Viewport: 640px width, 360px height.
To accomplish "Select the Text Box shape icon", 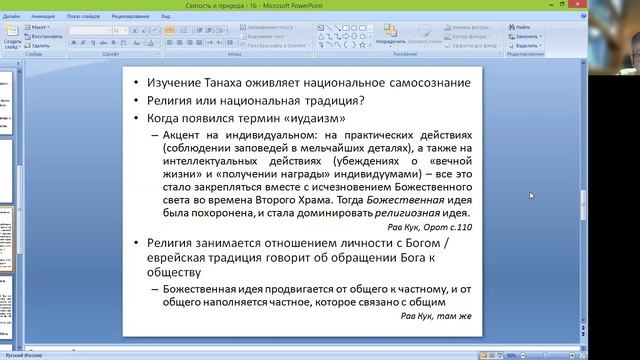I will (x=321, y=28).
